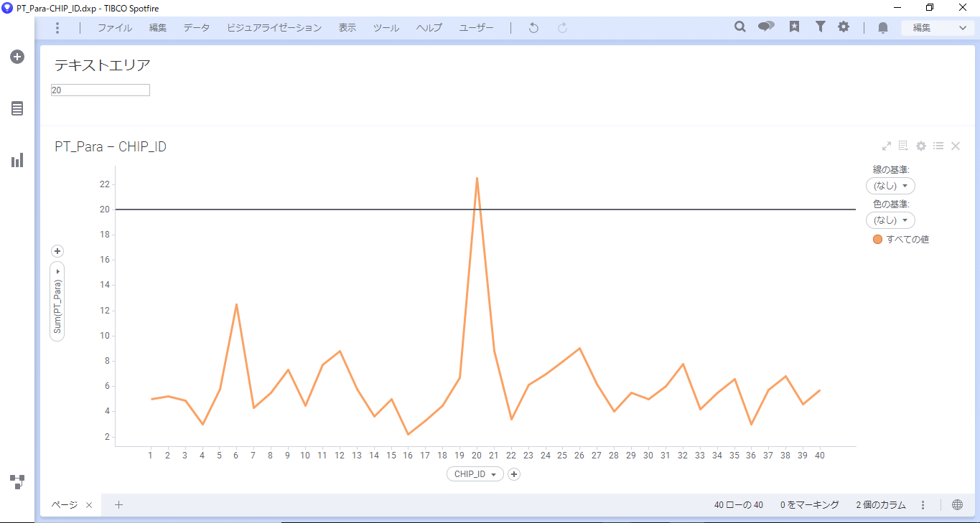Open the CHIP_ID axis selector
Image resolution: width=980 pixels, height=523 pixels.
(475, 474)
